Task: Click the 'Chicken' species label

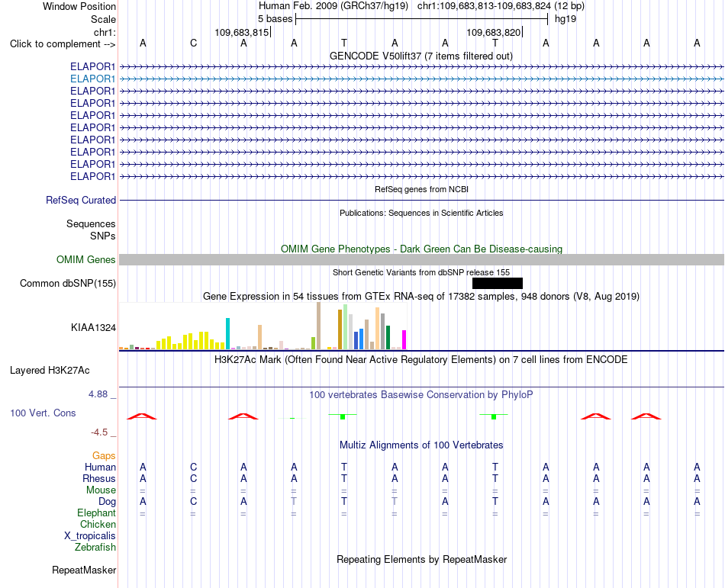Action: pos(98,525)
